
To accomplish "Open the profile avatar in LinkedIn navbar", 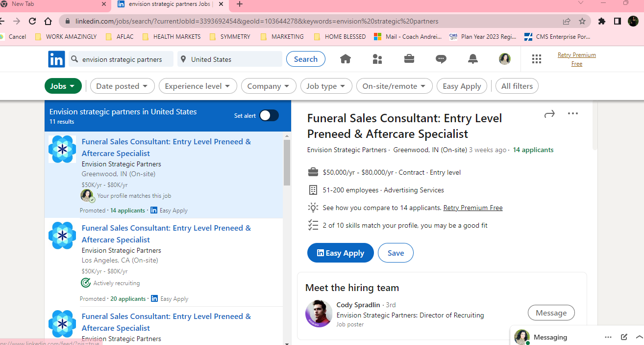I will tap(505, 59).
